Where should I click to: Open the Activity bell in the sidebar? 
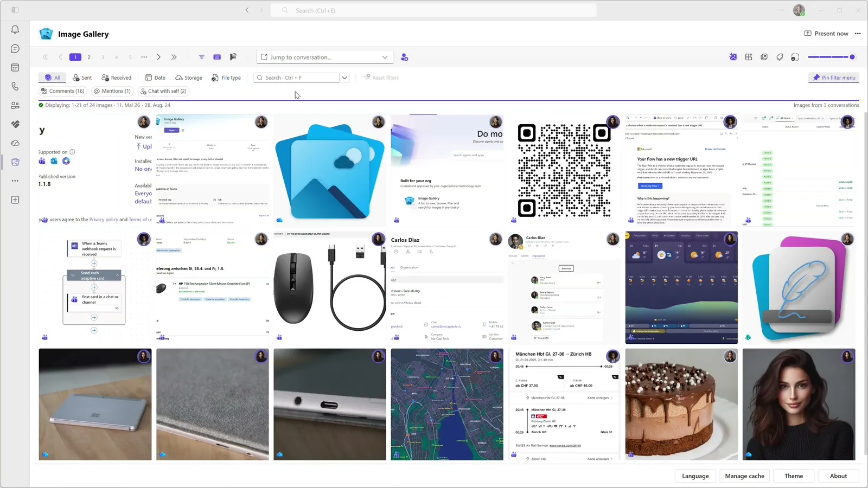(x=15, y=30)
